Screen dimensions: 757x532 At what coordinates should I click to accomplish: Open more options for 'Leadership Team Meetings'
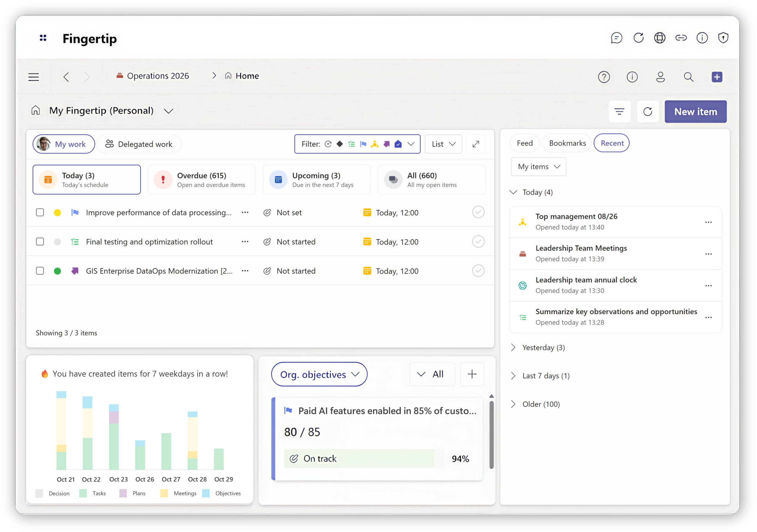[x=708, y=254]
